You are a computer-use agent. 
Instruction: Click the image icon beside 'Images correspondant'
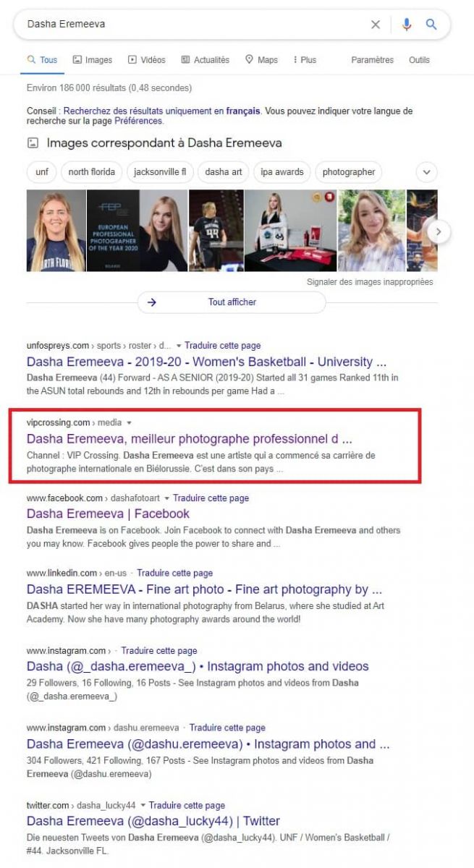tap(32, 143)
